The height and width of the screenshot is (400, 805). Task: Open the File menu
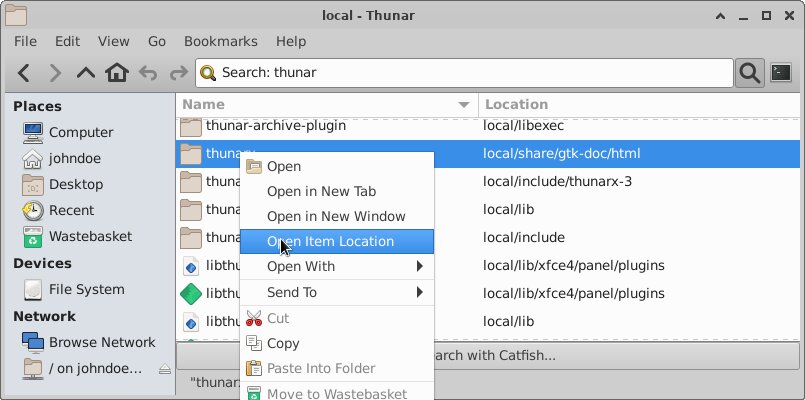25,42
